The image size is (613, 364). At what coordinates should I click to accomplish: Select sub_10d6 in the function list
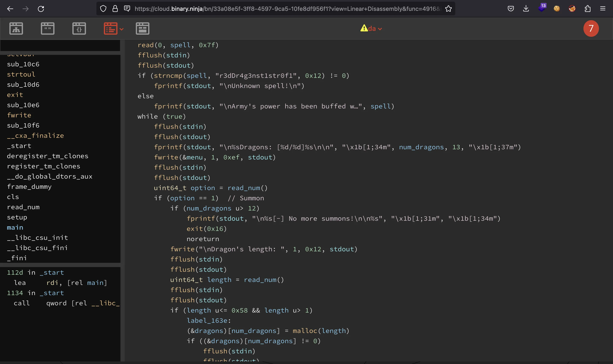pos(23,85)
